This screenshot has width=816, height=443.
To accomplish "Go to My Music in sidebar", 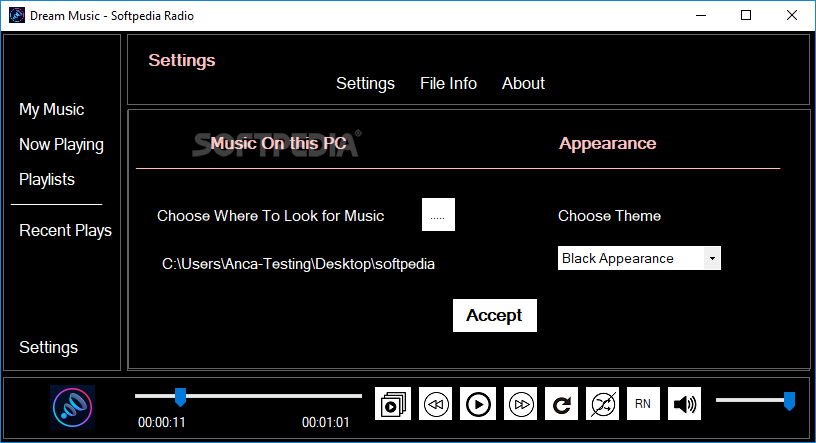I will tap(52, 109).
